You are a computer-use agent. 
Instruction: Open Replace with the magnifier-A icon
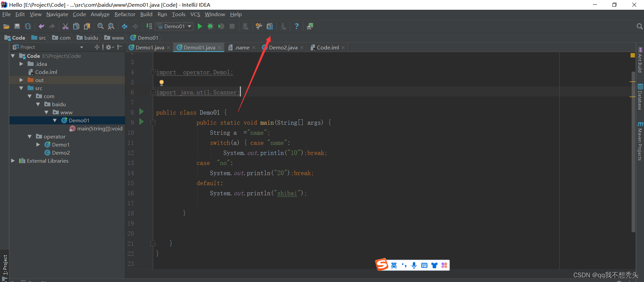pyautogui.click(x=111, y=26)
